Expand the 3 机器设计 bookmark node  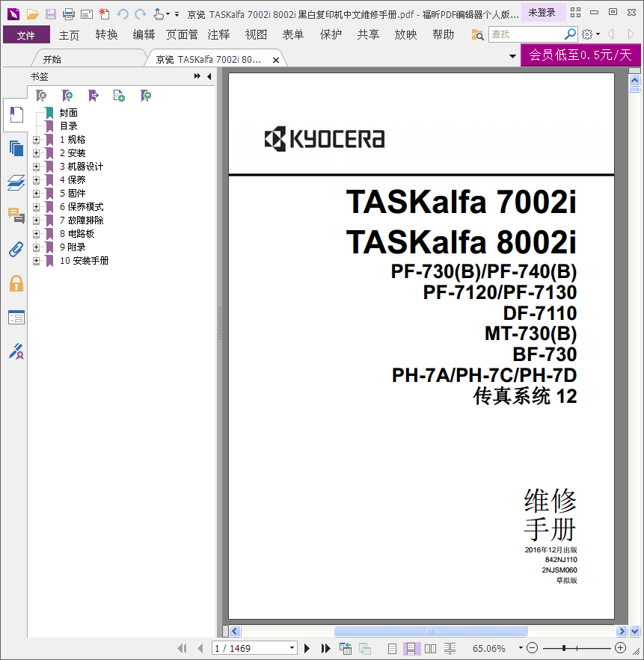pyautogui.click(x=36, y=167)
